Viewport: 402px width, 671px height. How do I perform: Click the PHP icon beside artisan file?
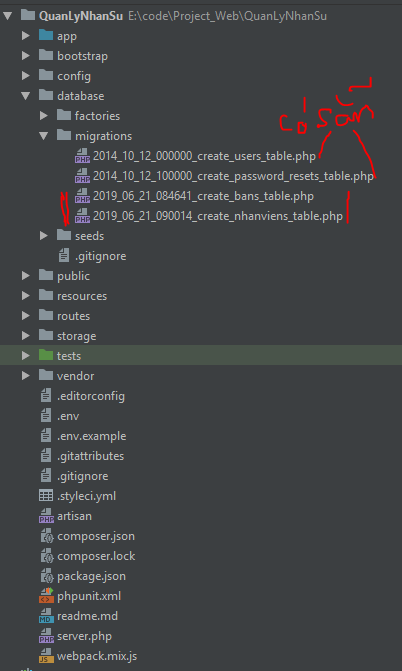tap(46, 516)
